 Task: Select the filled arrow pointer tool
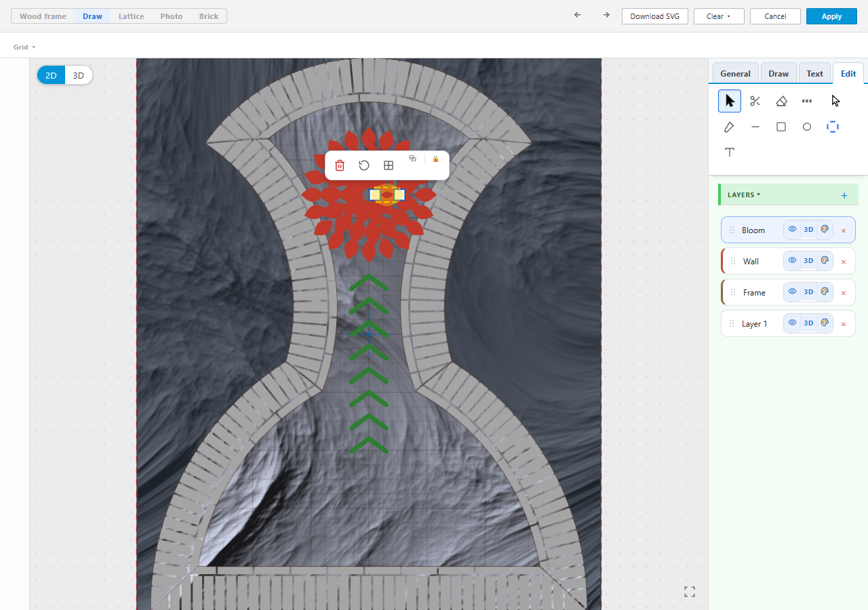730,101
